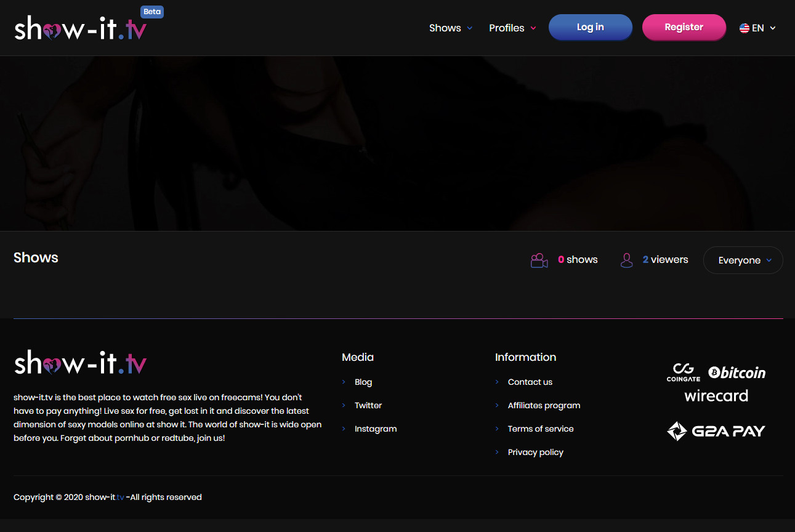The height and width of the screenshot is (532, 795).
Task: Click the Information footer heading
Action: click(525, 357)
